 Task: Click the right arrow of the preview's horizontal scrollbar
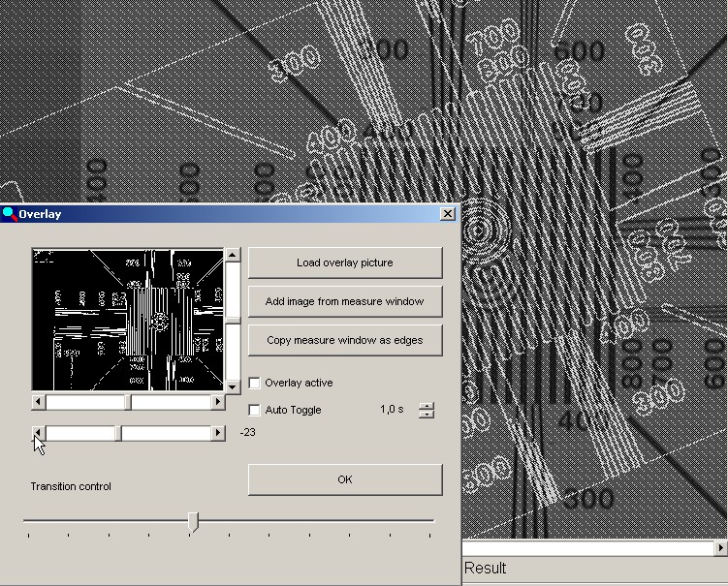217,402
